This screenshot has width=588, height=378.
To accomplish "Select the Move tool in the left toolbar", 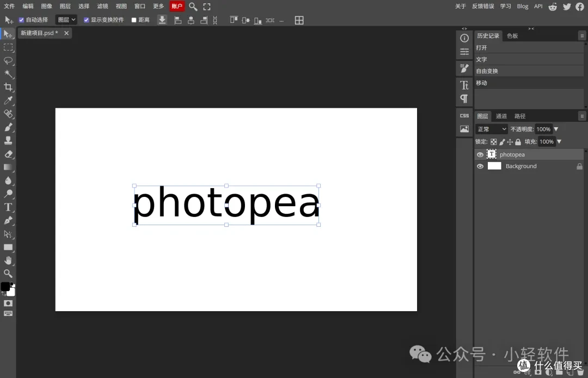I will tap(8, 34).
